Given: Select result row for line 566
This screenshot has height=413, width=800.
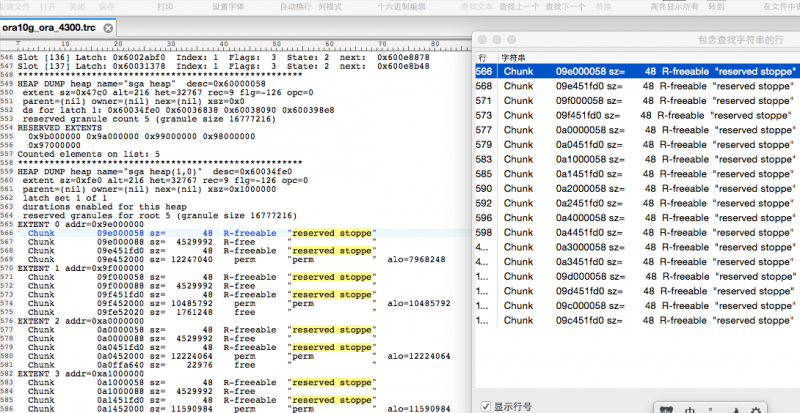Looking at the screenshot, I should 638,71.
